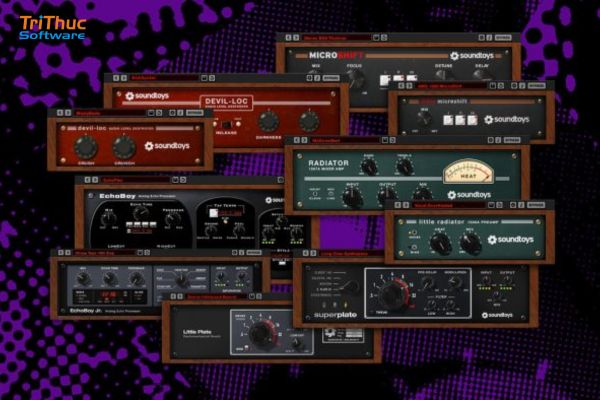This screenshot has width=600, height=400.
Task: Select style I button on MicroShift
Action: 385,80
